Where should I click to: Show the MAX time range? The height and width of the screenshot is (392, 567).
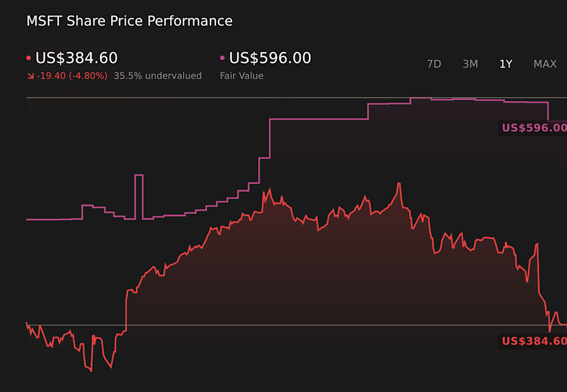coord(545,64)
